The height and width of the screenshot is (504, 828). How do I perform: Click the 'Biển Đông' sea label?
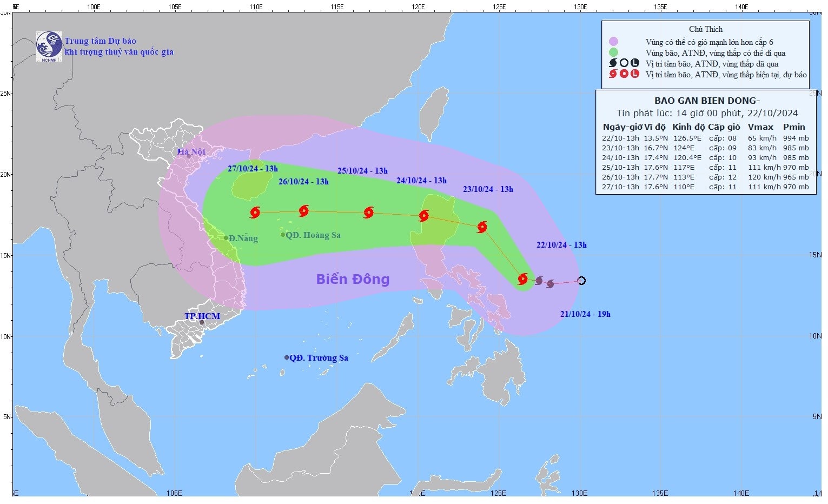coord(353,279)
